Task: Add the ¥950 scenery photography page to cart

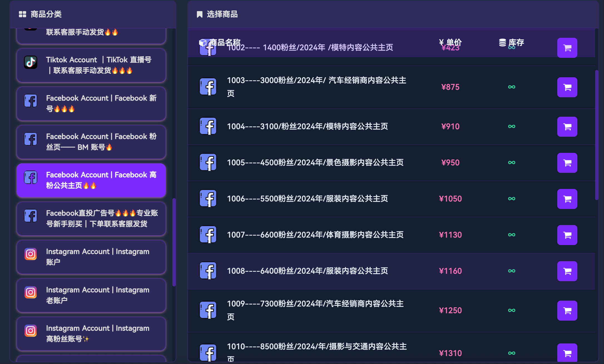Action: coord(567,163)
